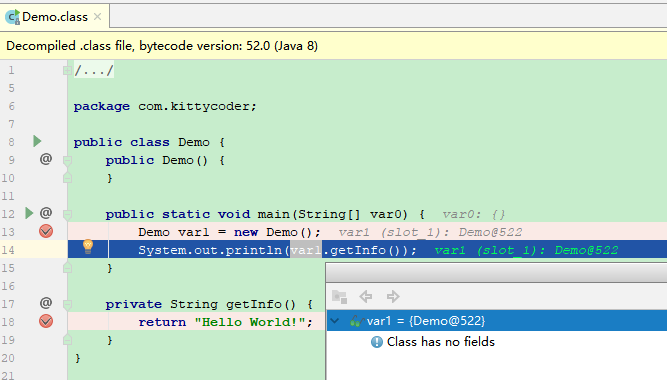Click the info icon beside Class has no fields
This screenshot has width=667, height=380.
376,342
